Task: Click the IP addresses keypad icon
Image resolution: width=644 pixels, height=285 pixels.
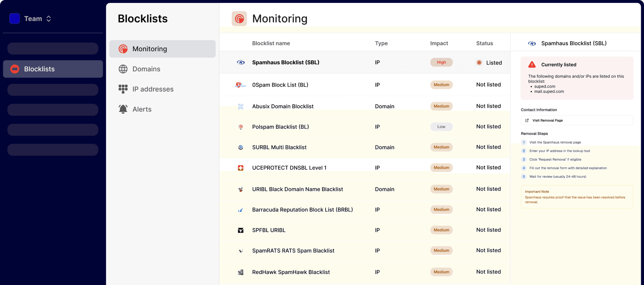Action: coord(123,89)
